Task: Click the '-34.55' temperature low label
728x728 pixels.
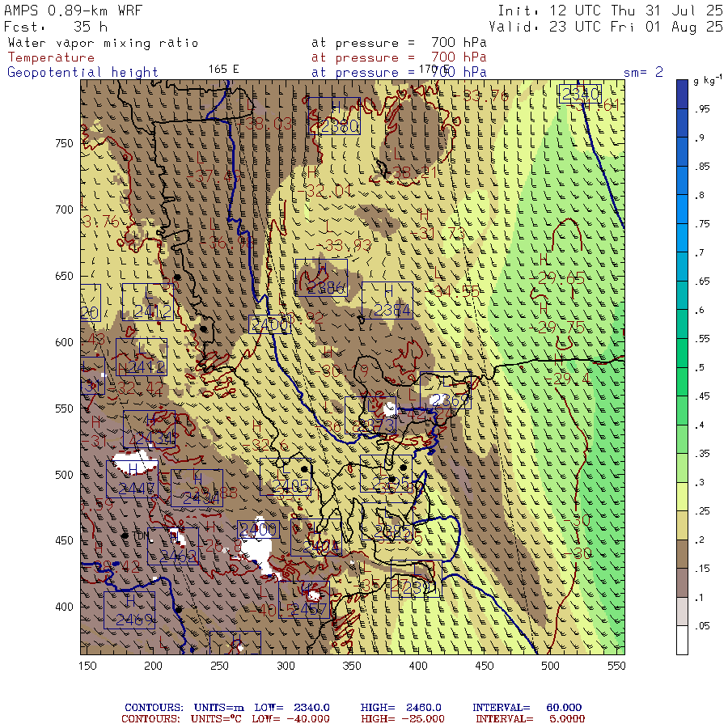Action: pos(451,291)
